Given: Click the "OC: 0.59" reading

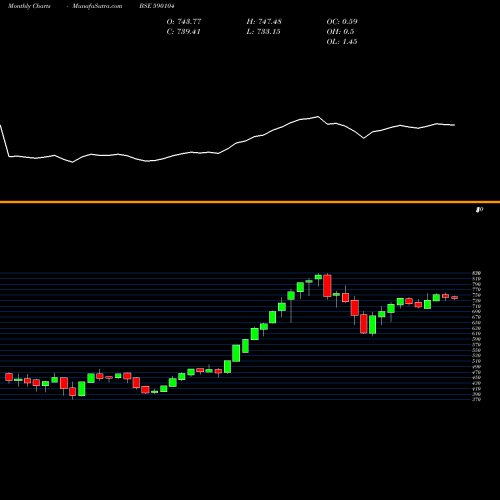Looking at the screenshot, I should 342,22.
